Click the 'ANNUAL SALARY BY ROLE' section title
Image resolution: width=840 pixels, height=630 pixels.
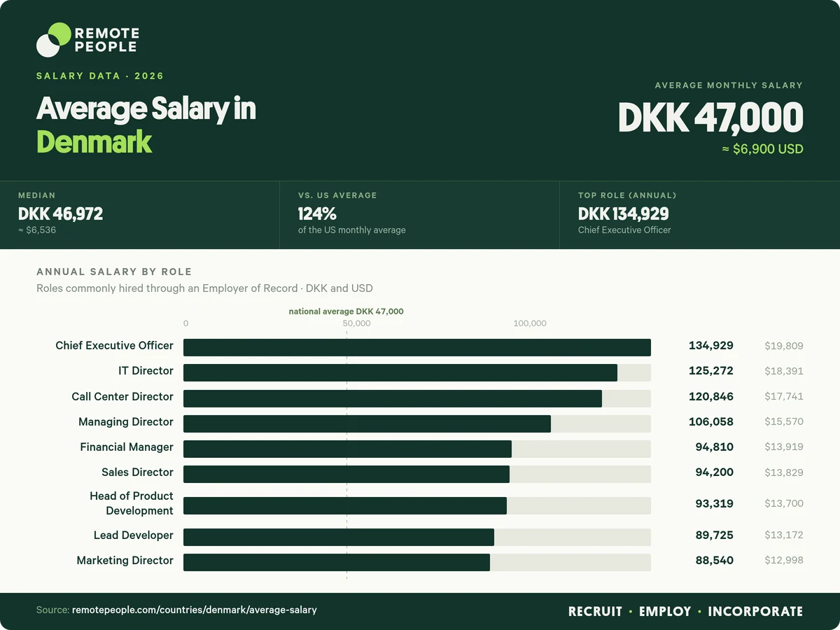114,272
